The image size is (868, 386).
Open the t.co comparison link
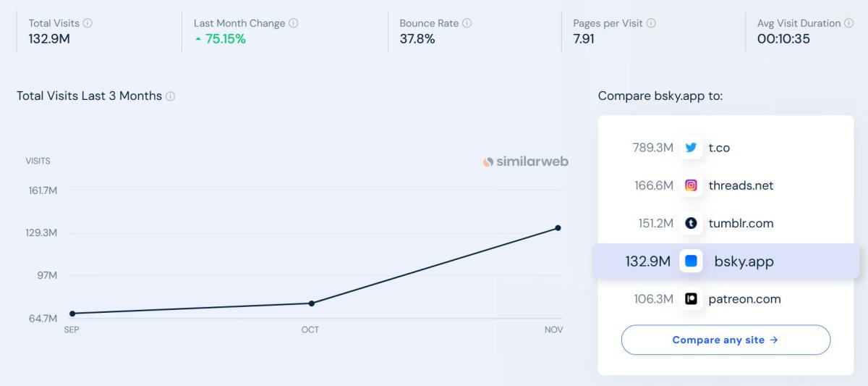point(719,148)
